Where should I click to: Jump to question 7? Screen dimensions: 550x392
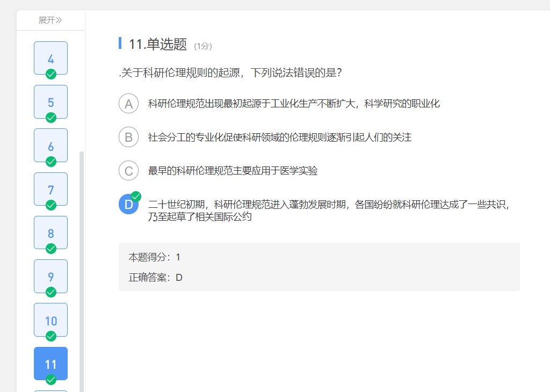[51, 189]
